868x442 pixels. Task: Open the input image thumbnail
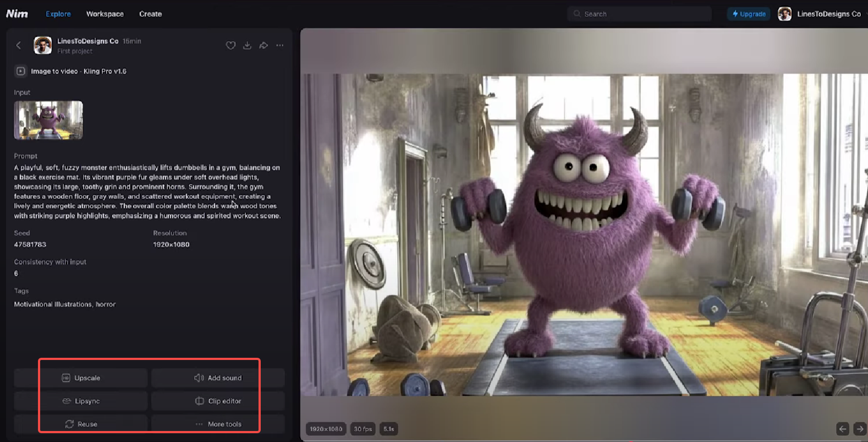pyautogui.click(x=48, y=120)
